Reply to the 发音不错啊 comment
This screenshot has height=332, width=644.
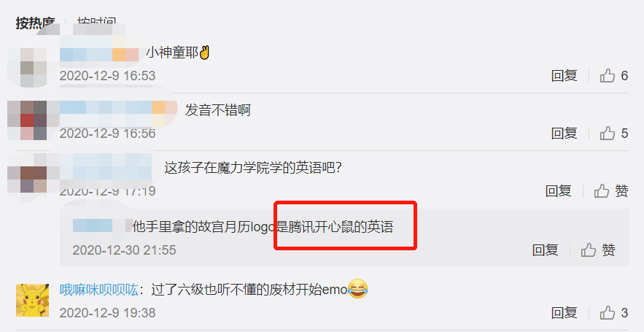click(x=564, y=133)
